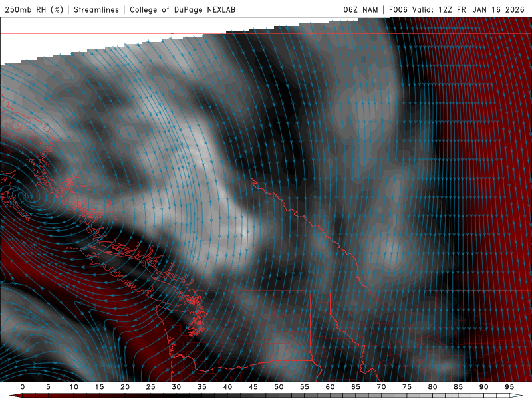Click the colorbar scale label "0"
Viewport: 532px width, 399px height.
(23, 387)
